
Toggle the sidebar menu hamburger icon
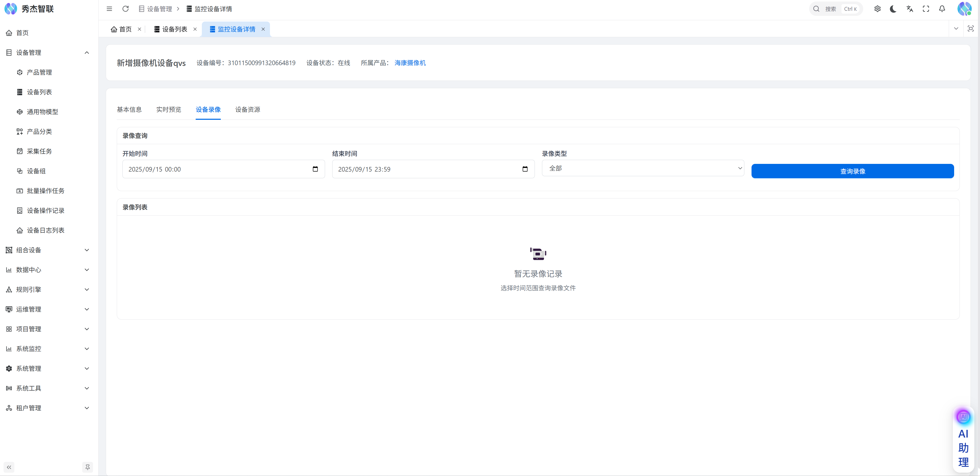click(109, 9)
